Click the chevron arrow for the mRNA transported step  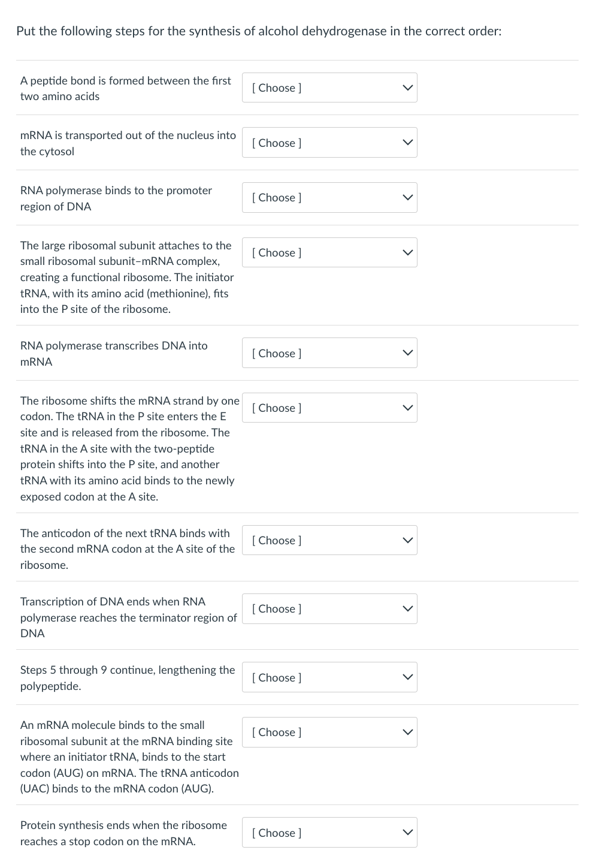[407, 143]
